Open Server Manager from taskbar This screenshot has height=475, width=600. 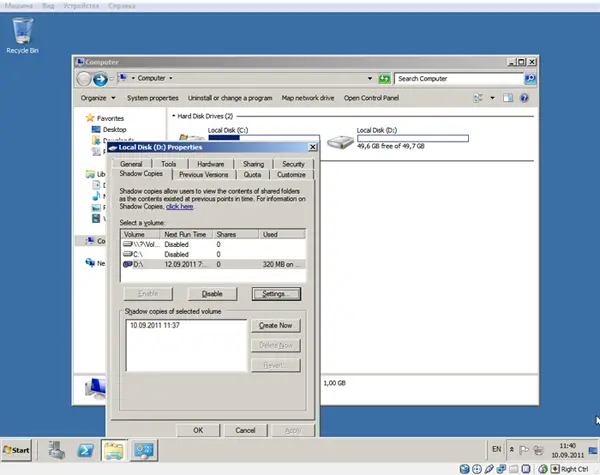57,450
